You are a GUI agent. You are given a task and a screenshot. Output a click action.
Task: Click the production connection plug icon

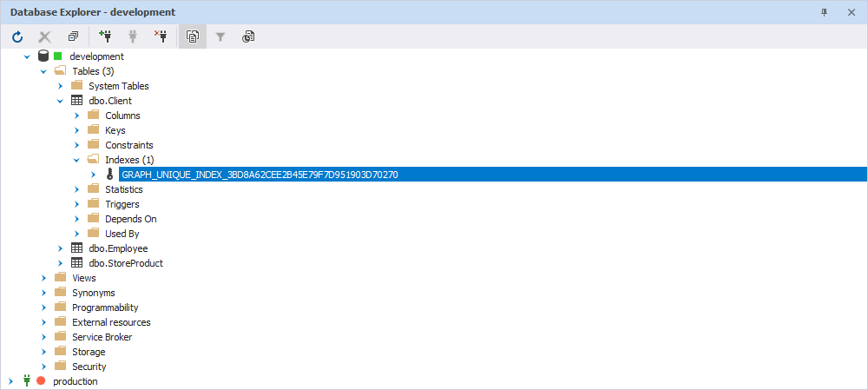[26, 381]
